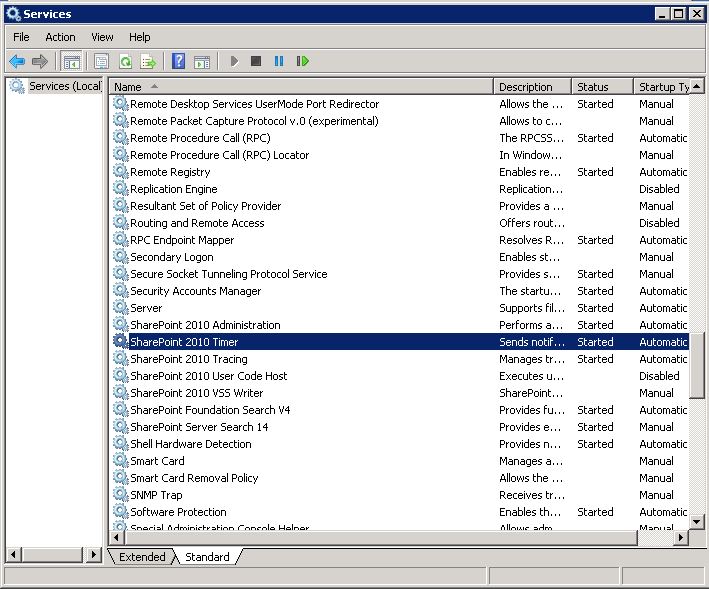Pause the service with the Pause icon
This screenshot has height=589, width=709.
coord(279,61)
